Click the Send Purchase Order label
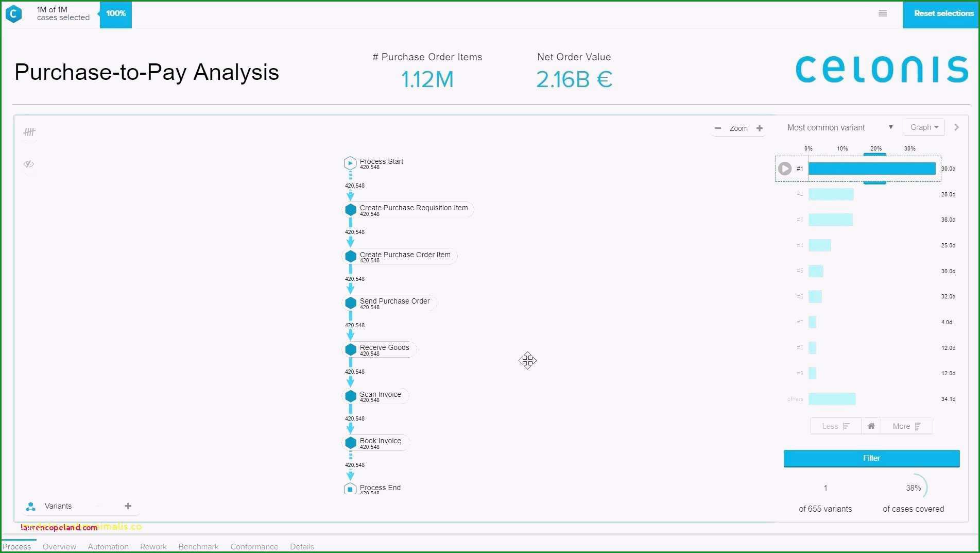Screen dimensions: 980x553 [395, 301]
